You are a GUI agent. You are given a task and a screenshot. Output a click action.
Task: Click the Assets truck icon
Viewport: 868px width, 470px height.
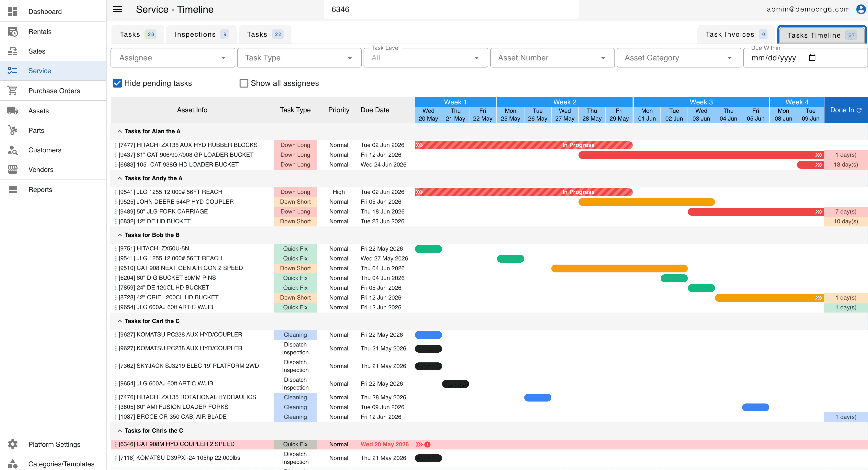point(13,111)
